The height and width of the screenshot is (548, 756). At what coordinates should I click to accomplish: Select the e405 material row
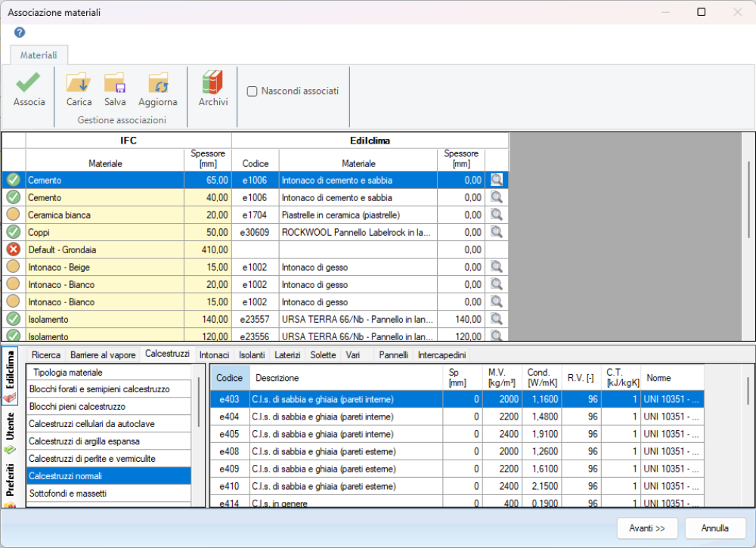point(457,434)
